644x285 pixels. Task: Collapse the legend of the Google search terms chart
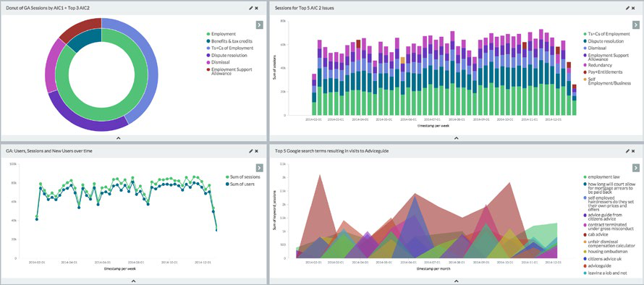(x=636, y=168)
